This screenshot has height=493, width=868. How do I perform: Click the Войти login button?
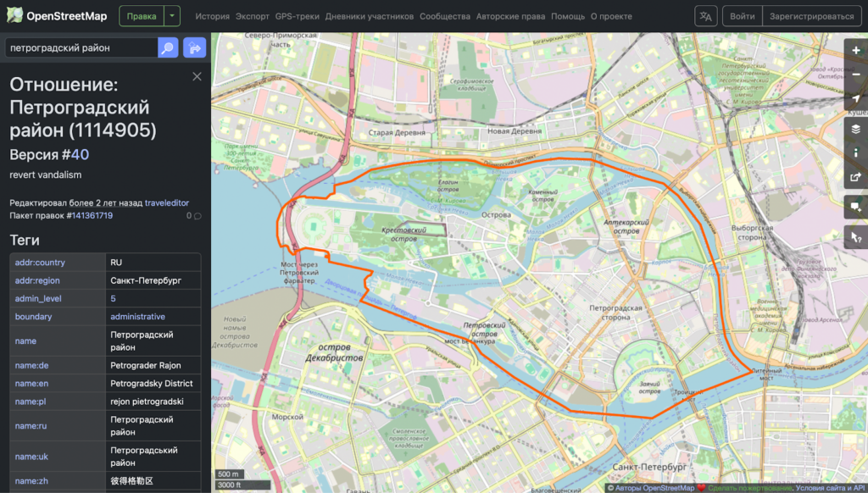pyautogui.click(x=742, y=16)
